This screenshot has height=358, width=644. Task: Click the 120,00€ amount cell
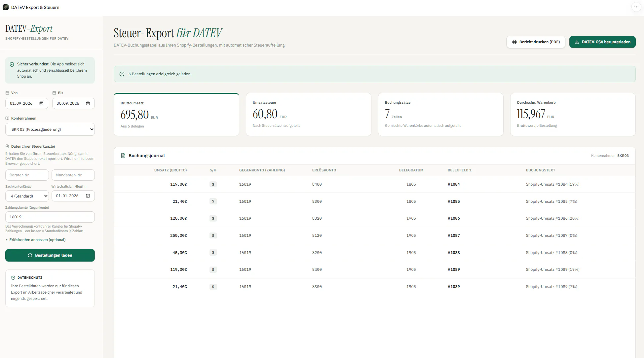tap(178, 218)
